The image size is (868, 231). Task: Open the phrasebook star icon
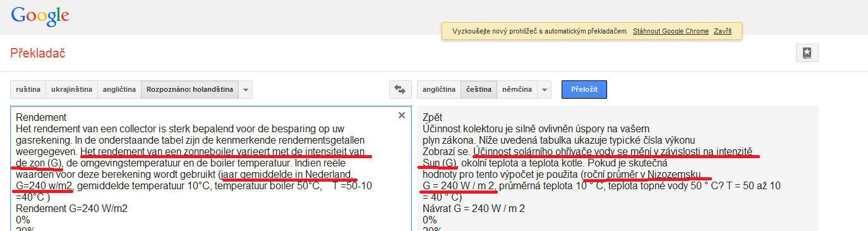[x=807, y=53]
